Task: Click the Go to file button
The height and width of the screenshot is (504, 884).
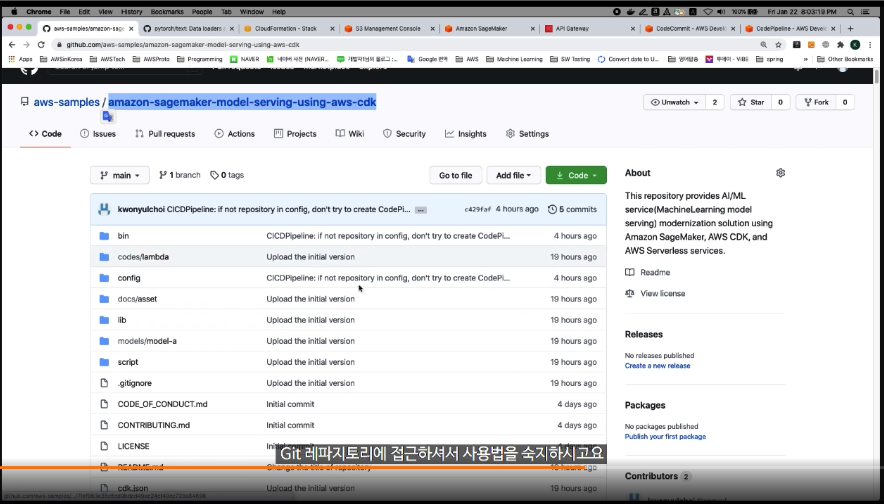Action: click(456, 175)
